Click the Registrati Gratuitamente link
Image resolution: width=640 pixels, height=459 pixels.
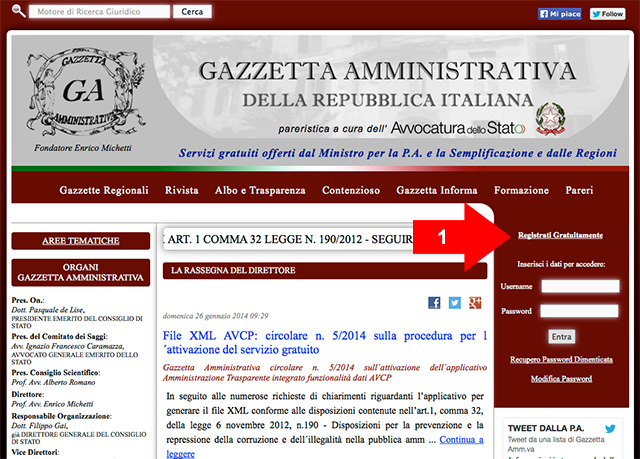click(x=561, y=235)
